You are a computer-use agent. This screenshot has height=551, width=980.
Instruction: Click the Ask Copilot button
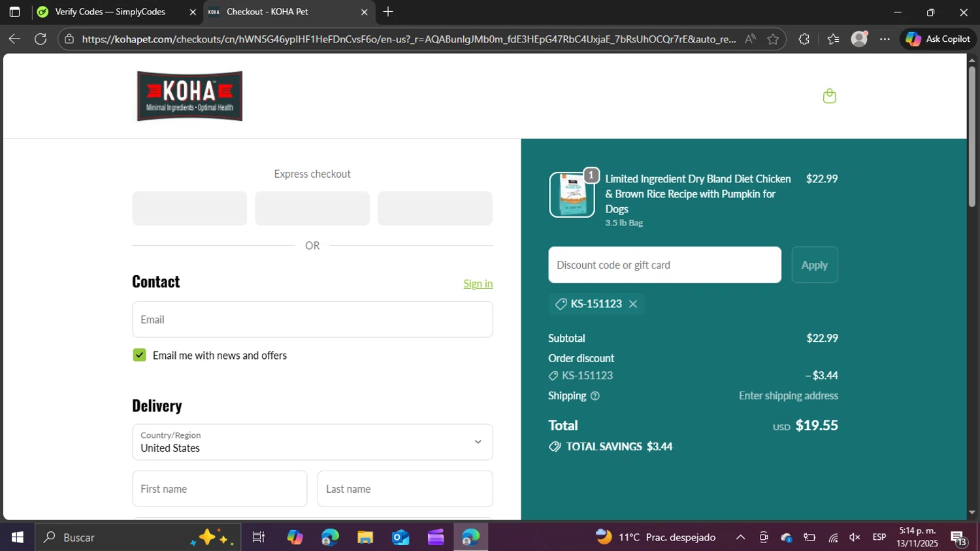point(938,39)
